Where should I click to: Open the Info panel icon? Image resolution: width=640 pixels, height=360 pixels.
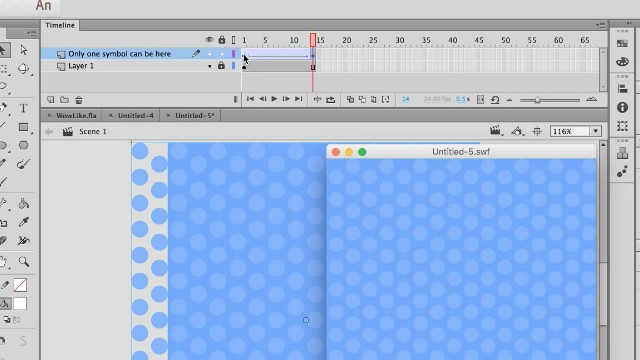click(622, 107)
